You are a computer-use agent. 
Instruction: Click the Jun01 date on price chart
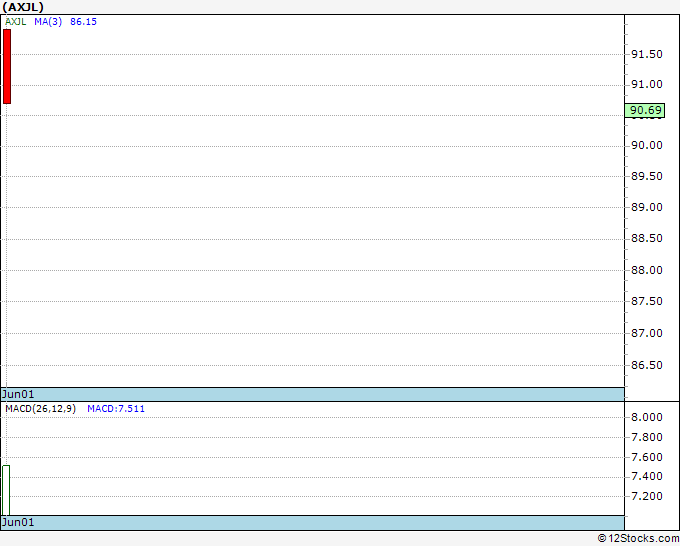pyautogui.click(x=18, y=394)
